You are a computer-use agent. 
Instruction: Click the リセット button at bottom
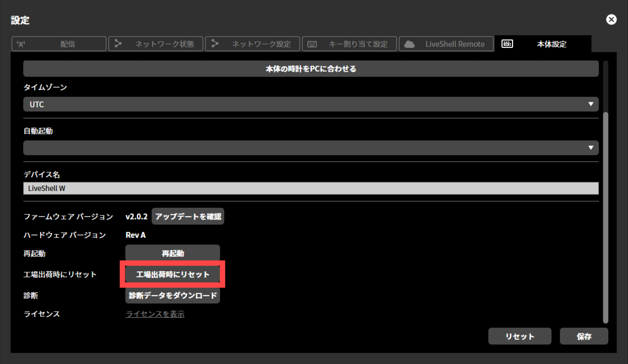[x=519, y=336]
